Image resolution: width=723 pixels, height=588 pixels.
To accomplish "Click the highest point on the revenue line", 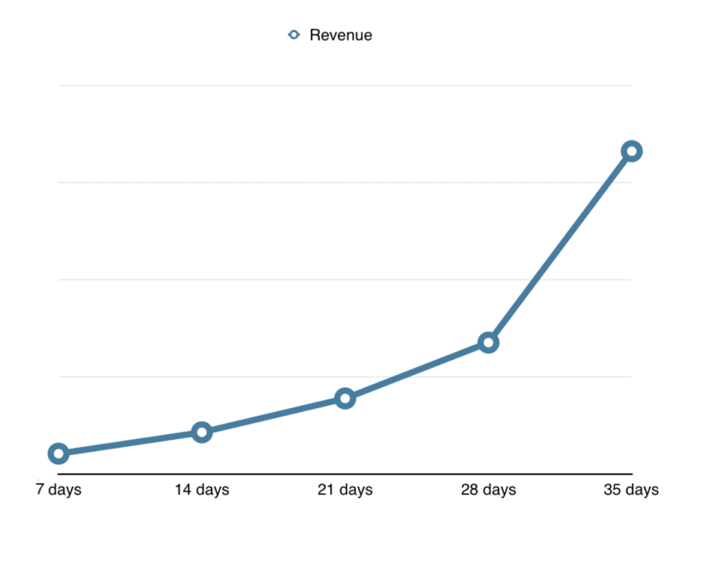I will (x=632, y=150).
